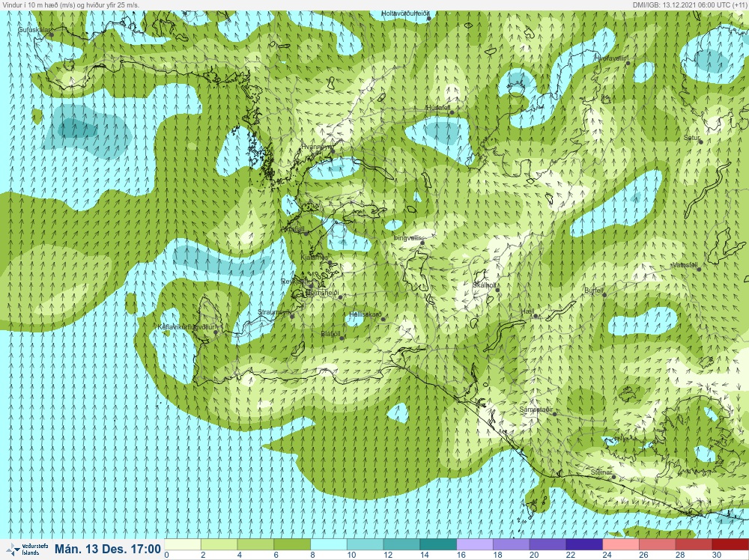The width and height of the screenshot is (749, 560).
Task: Select the Búrfell station label
Action: click(x=594, y=290)
